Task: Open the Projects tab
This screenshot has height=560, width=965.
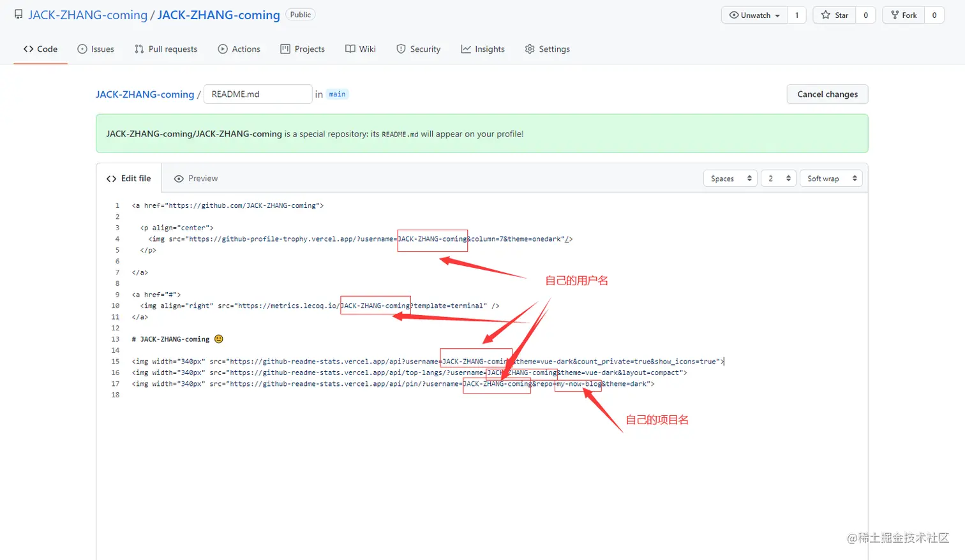Action: (303, 49)
